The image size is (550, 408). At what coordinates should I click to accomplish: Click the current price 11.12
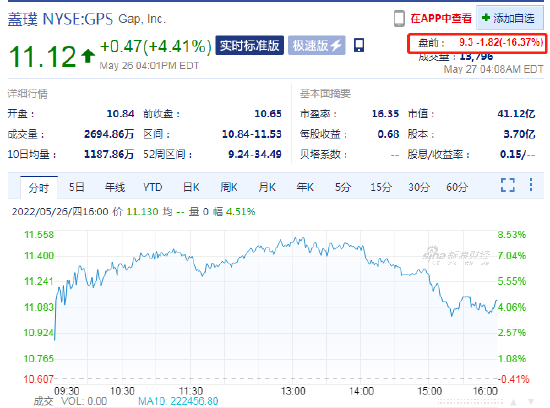[42, 56]
